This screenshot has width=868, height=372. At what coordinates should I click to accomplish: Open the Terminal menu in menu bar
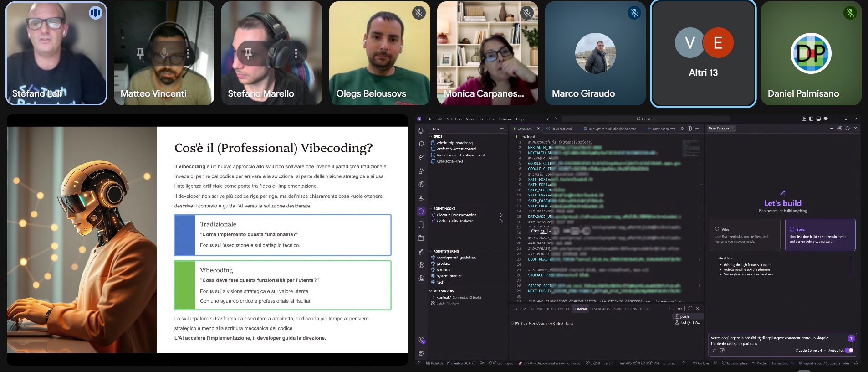point(504,119)
